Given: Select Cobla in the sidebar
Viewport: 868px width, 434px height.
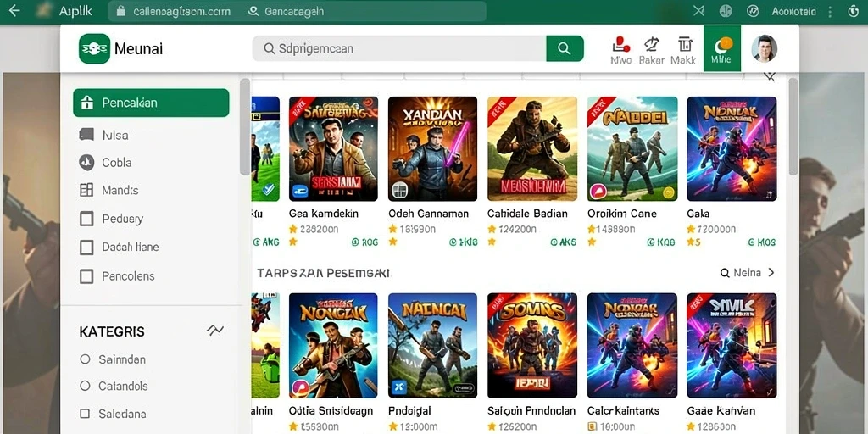Looking at the screenshot, I should (x=106, y=162).
